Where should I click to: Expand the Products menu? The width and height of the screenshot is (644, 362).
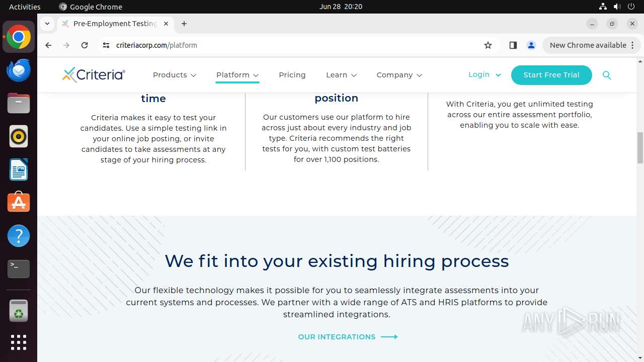[175, 75]
